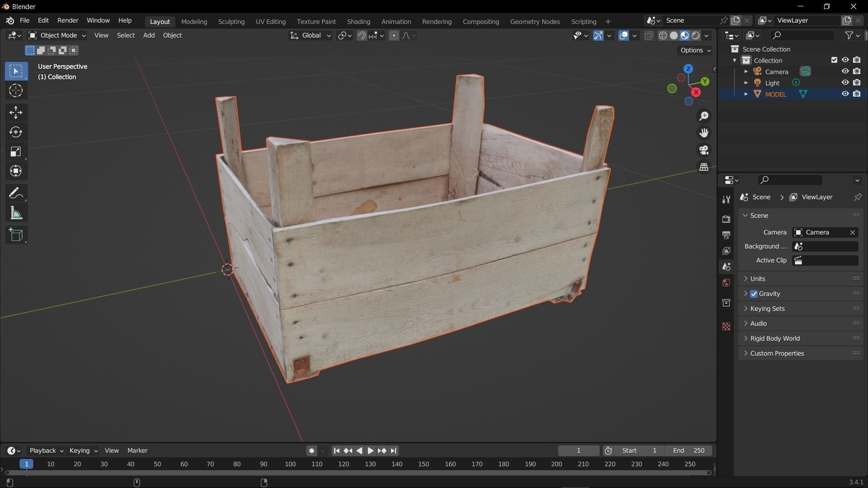Open the Output properties tab
Screen dimensions: 868x488
[726, 235]
